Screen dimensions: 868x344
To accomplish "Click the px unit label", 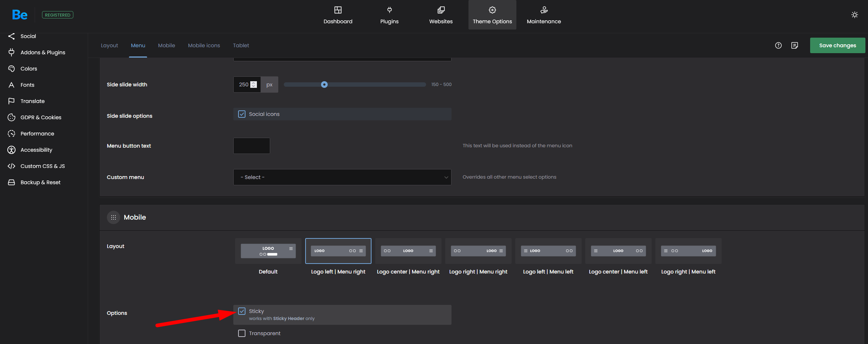I will coord(269,85).
